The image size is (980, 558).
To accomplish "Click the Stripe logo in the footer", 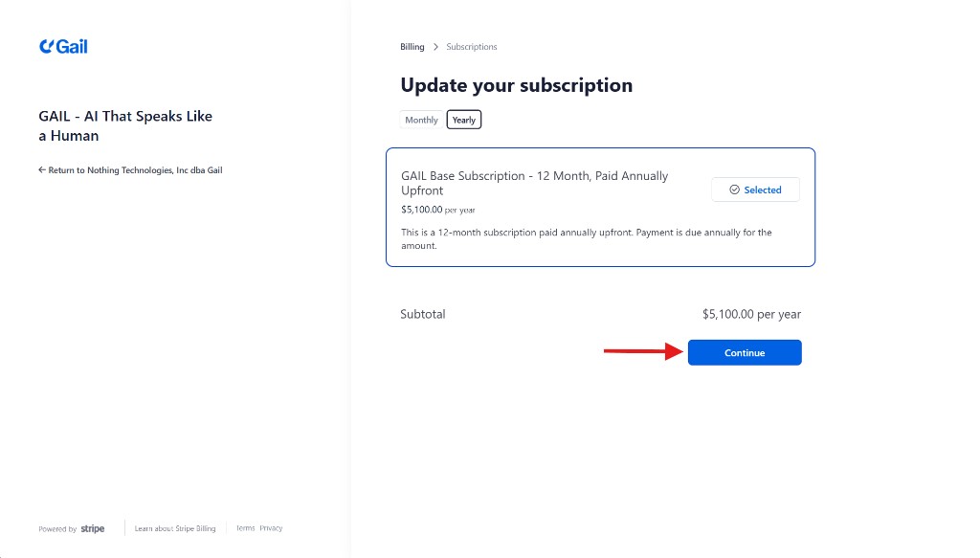I will pyautogui.click(x=93, y=527).
